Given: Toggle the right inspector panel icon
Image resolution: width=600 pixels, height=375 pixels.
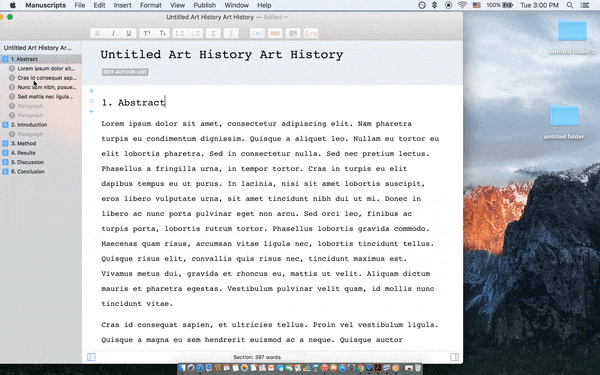Looking at the screenshot, I should (455, 357).
